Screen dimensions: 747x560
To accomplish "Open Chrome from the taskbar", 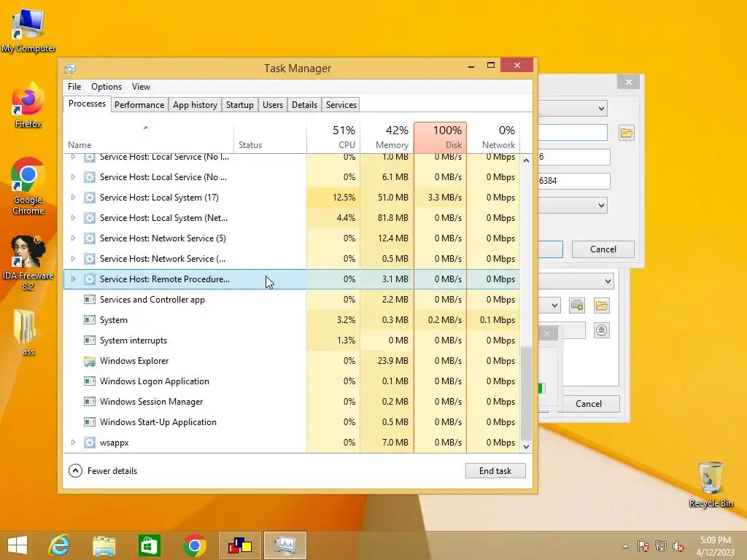I will pos(194,545).
